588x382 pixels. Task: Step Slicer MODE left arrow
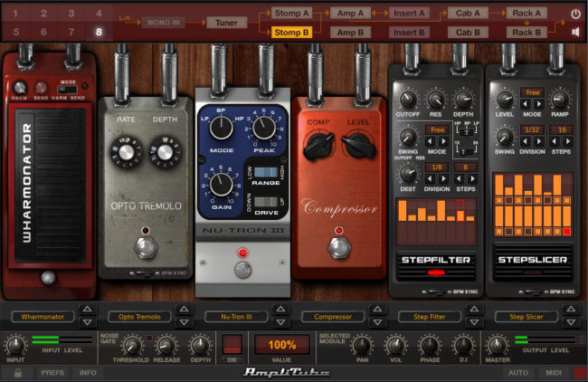point(526,103)
